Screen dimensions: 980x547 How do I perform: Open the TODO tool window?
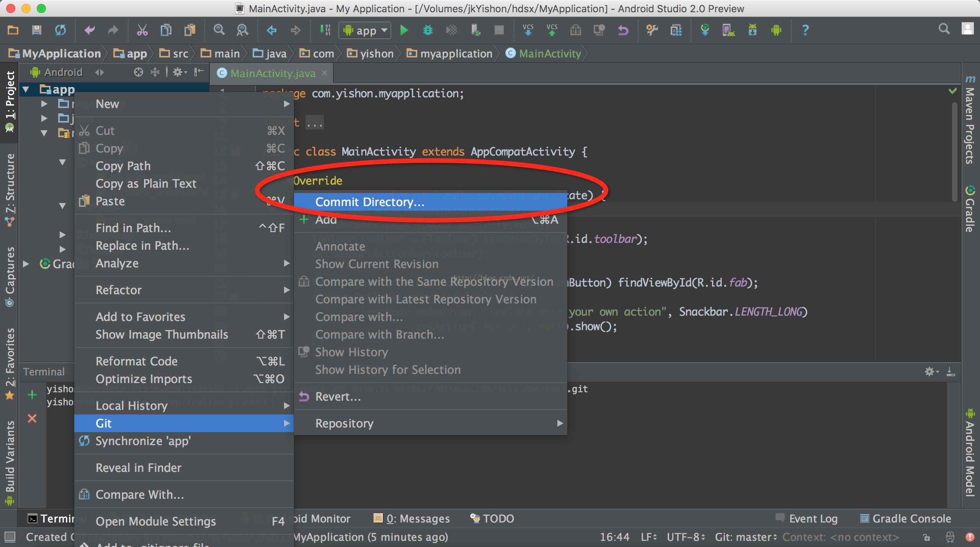pyautogui.click(x=492, y=519)
